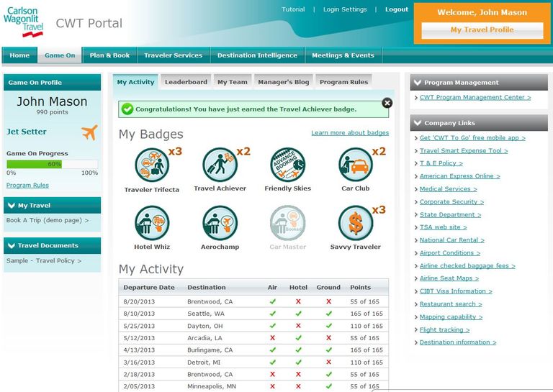Click the Game On Progress bar

[x=52, y=164]
